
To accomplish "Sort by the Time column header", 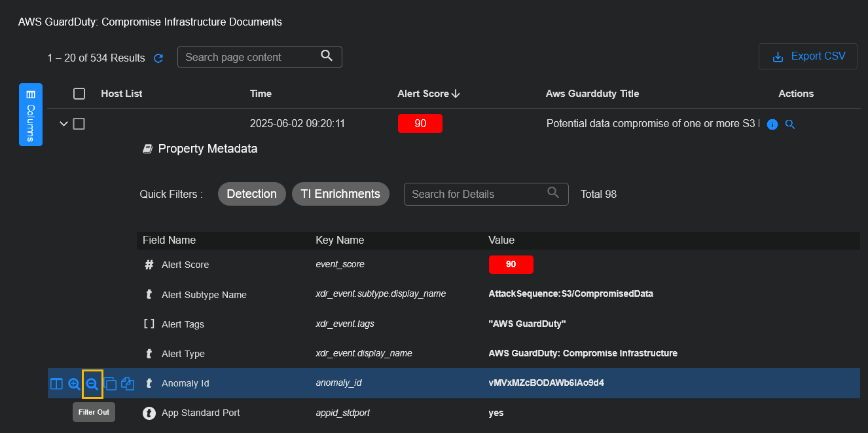I will coord(261,94).
